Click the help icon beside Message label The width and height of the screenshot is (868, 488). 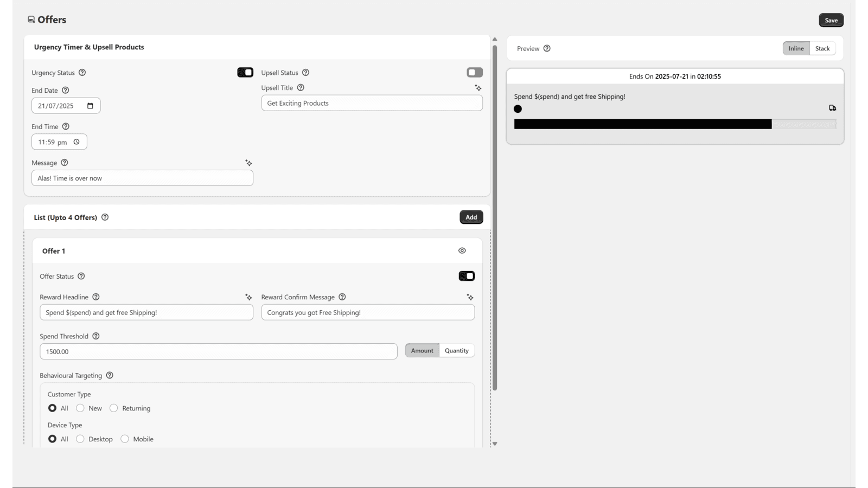click(65, 163)
